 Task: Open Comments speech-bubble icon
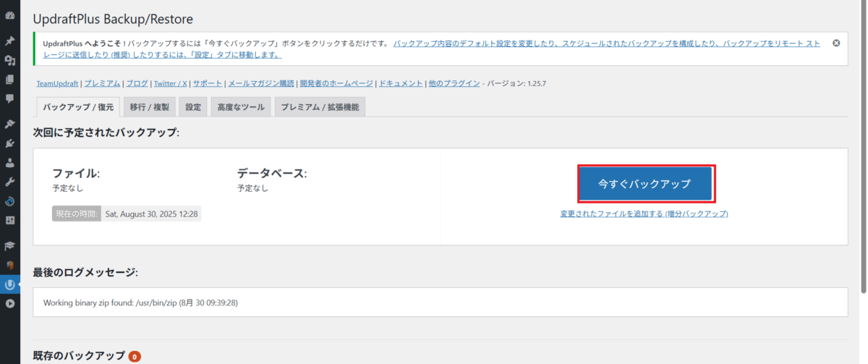point(9,98)
